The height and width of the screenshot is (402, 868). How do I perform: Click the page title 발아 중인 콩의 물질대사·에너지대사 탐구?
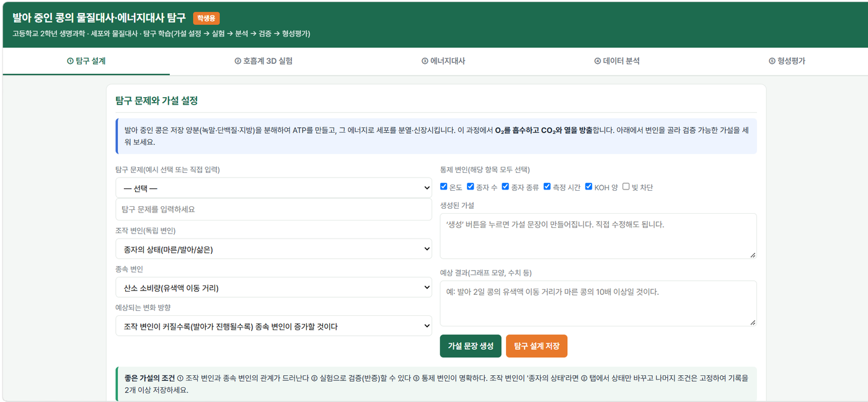click(x=99, y=18)
